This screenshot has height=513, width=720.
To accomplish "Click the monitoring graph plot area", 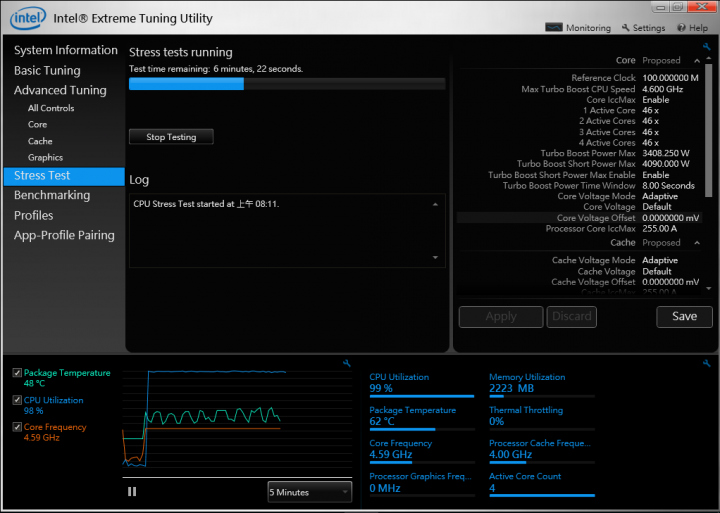I will tap(237, 419).
